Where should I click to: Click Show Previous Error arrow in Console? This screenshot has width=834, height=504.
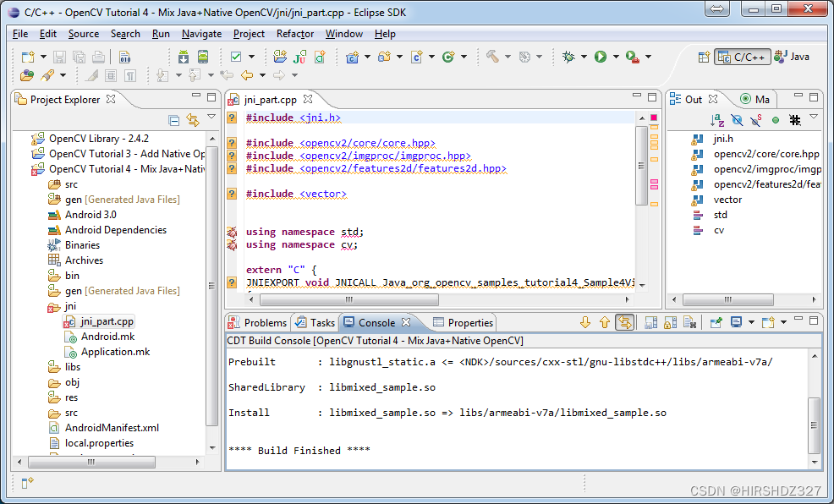point(605,322)
